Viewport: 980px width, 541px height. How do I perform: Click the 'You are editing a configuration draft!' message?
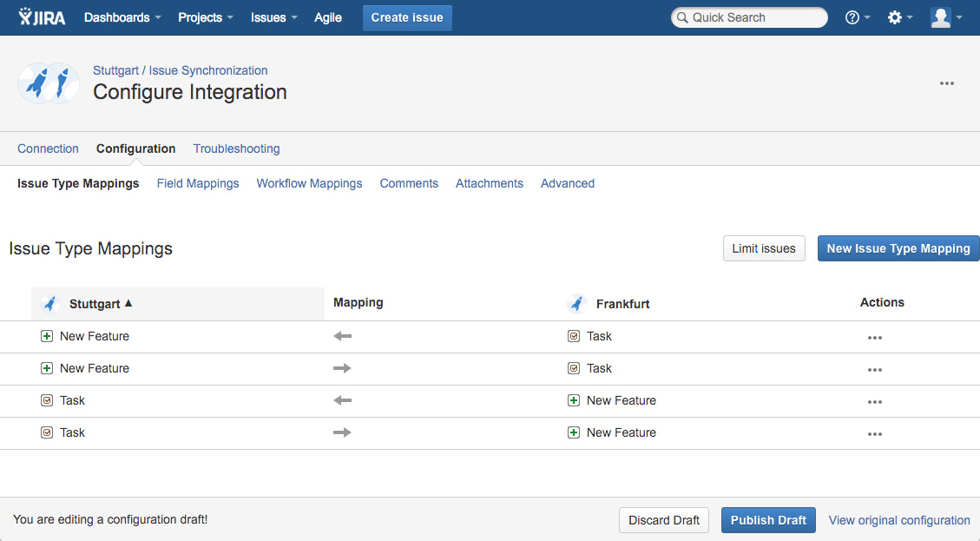click(110, 519)
